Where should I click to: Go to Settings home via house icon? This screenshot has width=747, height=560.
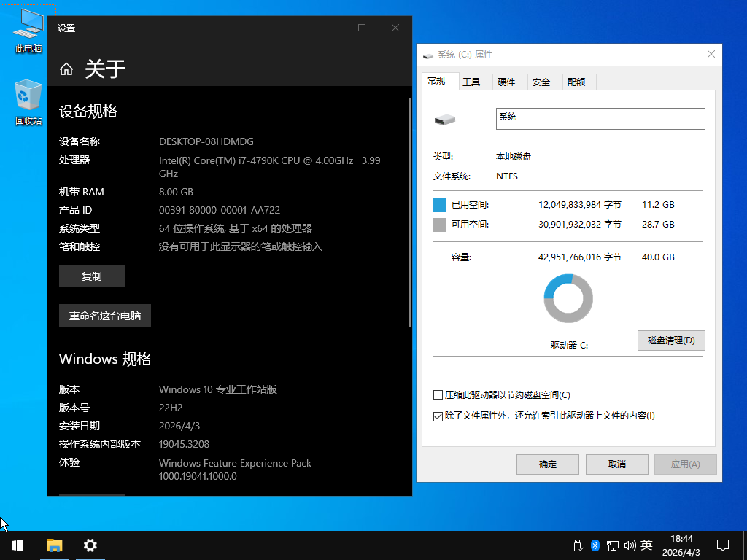[66, 69]
